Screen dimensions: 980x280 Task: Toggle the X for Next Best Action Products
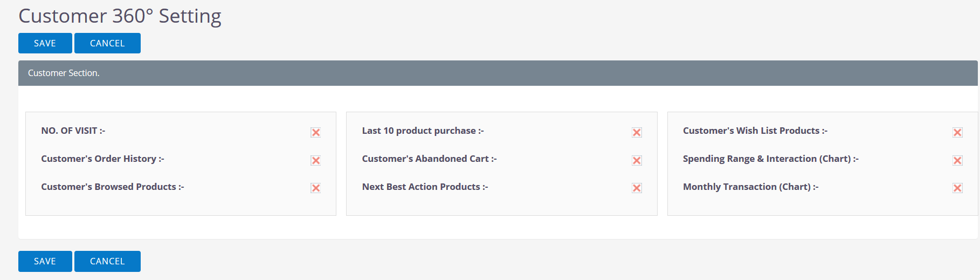pos(637,188)
